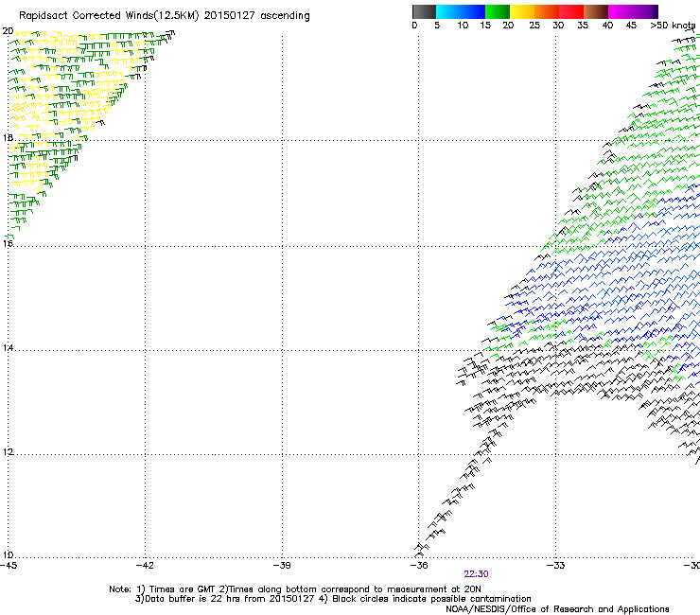The width and height of the screenshot is (700, 615).
Task: Click the brown 35-40 knots color segment
Action: [596, 11]
